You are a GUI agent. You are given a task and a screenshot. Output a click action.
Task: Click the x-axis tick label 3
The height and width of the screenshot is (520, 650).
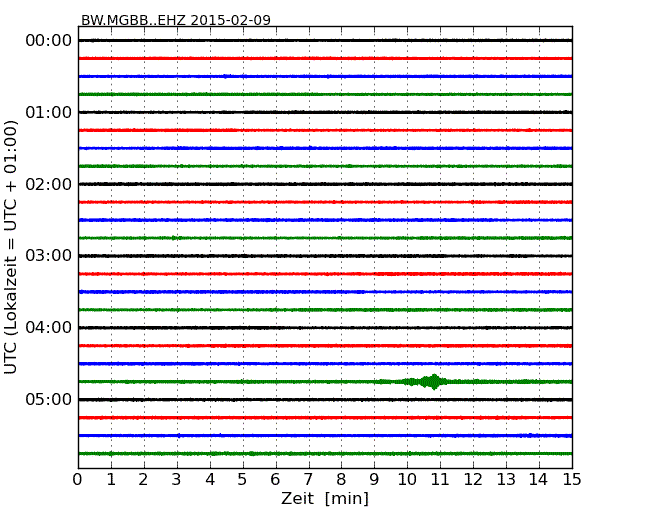[177, 480]
